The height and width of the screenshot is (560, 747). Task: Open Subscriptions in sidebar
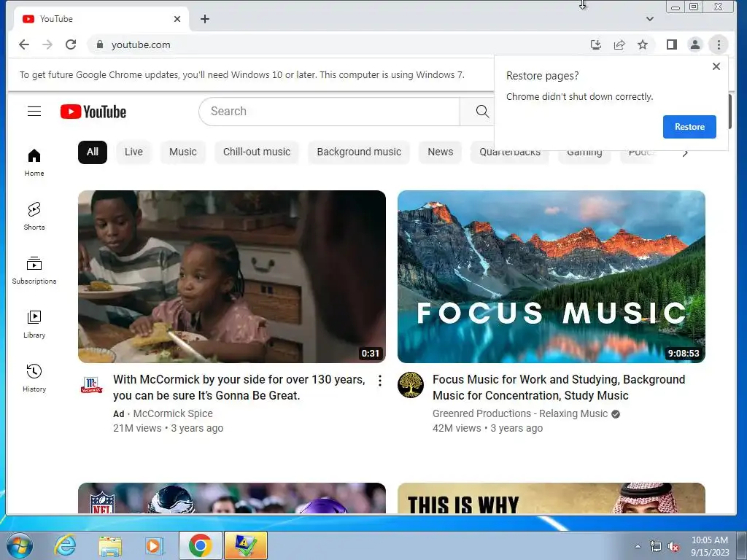coord(34,270)
